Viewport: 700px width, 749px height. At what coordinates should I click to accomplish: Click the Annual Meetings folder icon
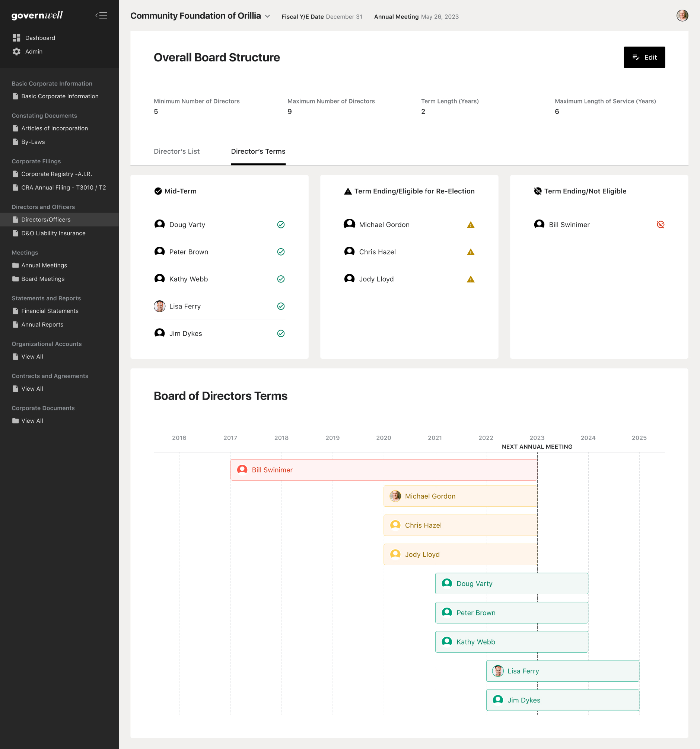pos(16,265)
